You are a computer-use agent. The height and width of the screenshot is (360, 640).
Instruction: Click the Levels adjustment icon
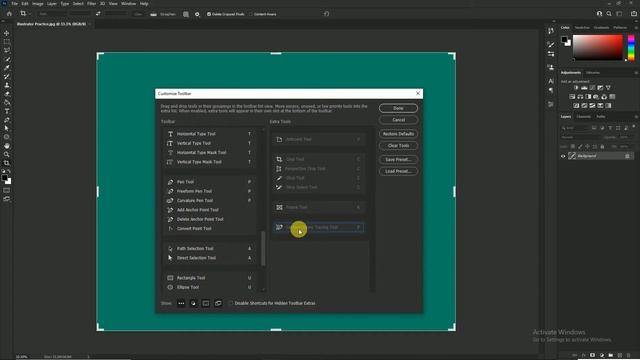[x=584, y=88]
